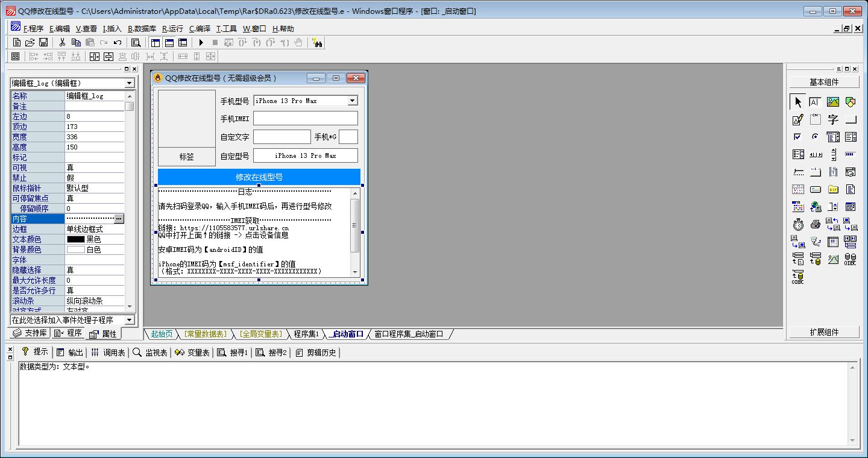Click the 可视 property value 真
868x458 pixels.
coord(94,168)
